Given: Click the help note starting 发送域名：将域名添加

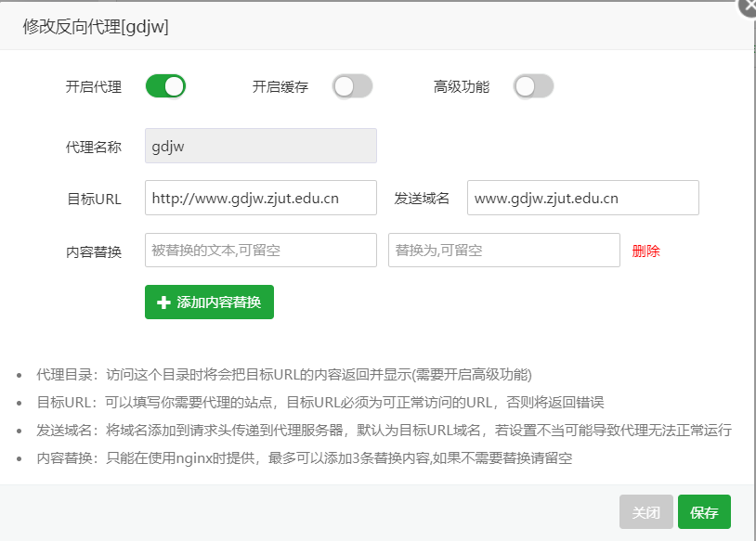Looking at the screenshot, I should [385, 430].
